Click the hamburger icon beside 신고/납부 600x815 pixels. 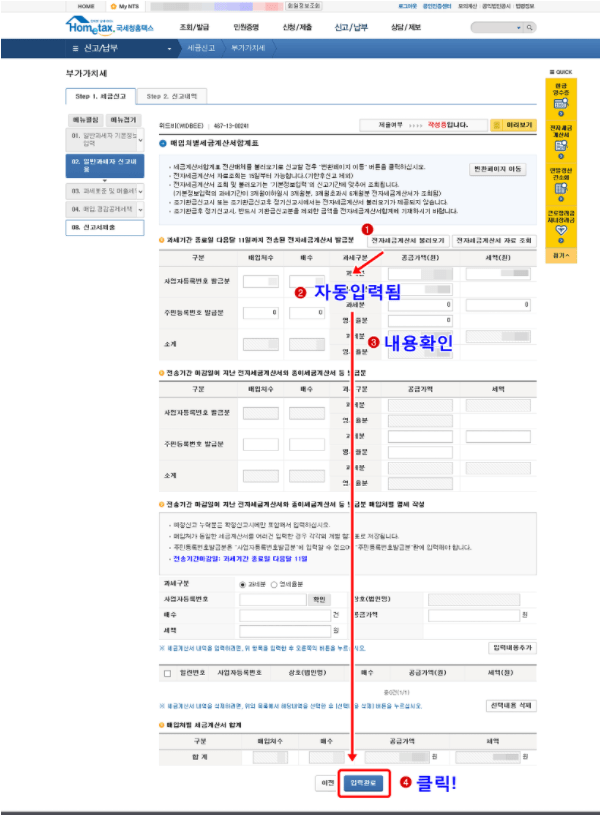(x=75, y=48)
